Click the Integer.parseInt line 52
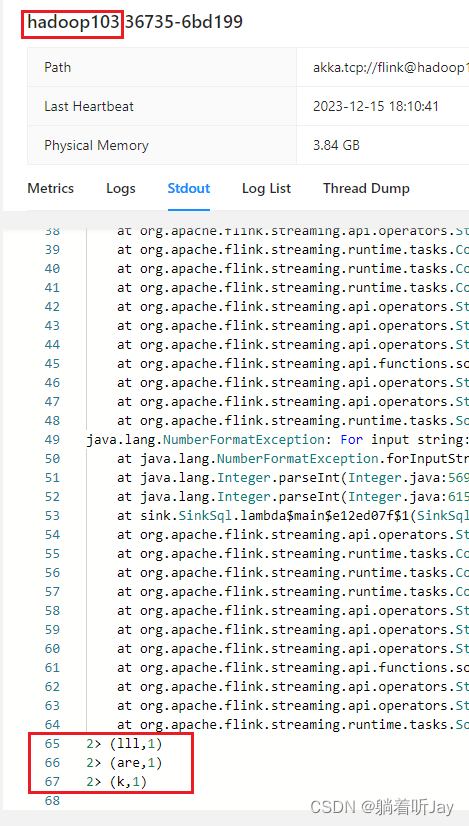The height and width of the screenshot is (826, 469). pos(293,497)
